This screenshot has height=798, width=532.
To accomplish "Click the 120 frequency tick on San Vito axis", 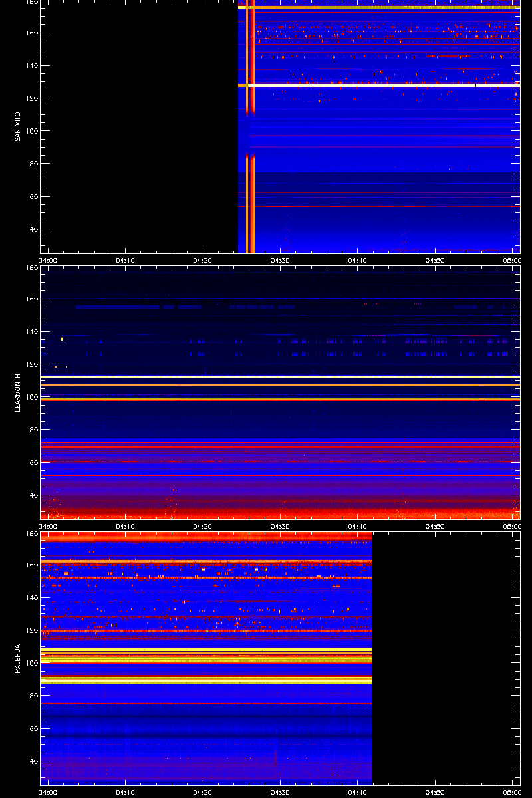I will pyautogui.click(x=33, y=98).
